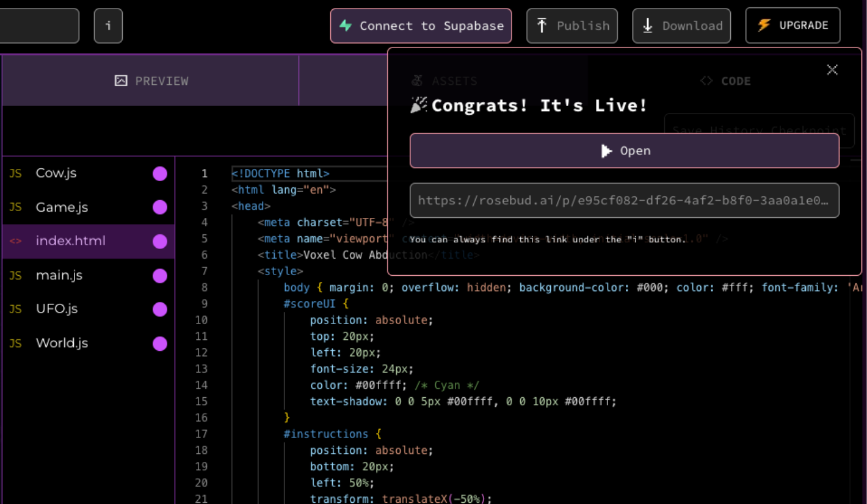Screen dimensions: 867x504
Task: Click the "<style>" tag on line 7
Action: [280, 271]
